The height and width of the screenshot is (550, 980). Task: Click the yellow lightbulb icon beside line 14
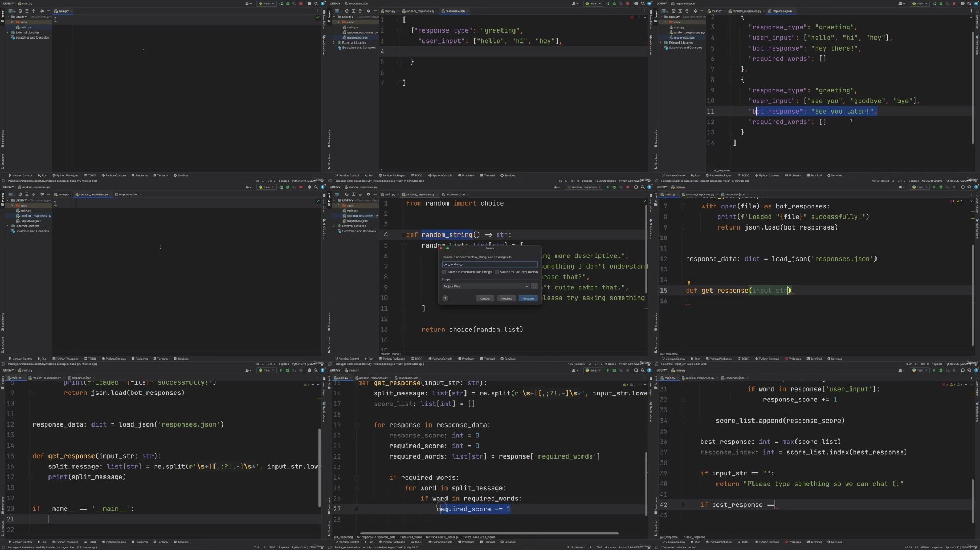(689, 283)
